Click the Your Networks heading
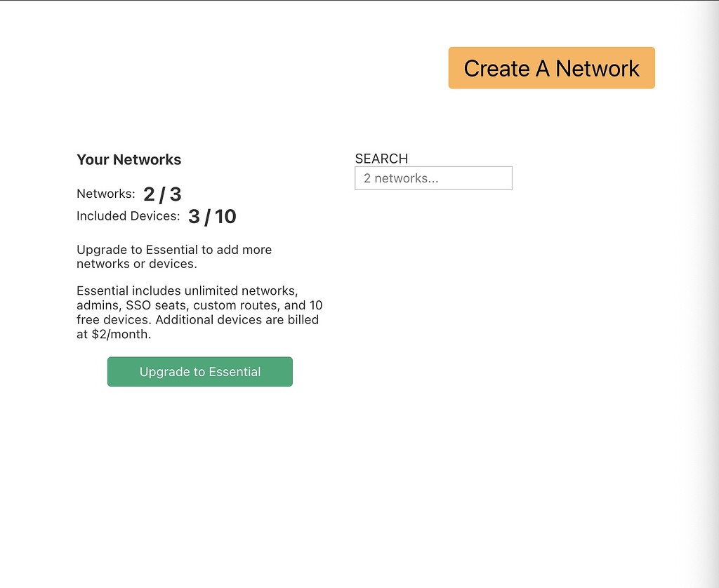719x588 pixels. pos(128,160)
